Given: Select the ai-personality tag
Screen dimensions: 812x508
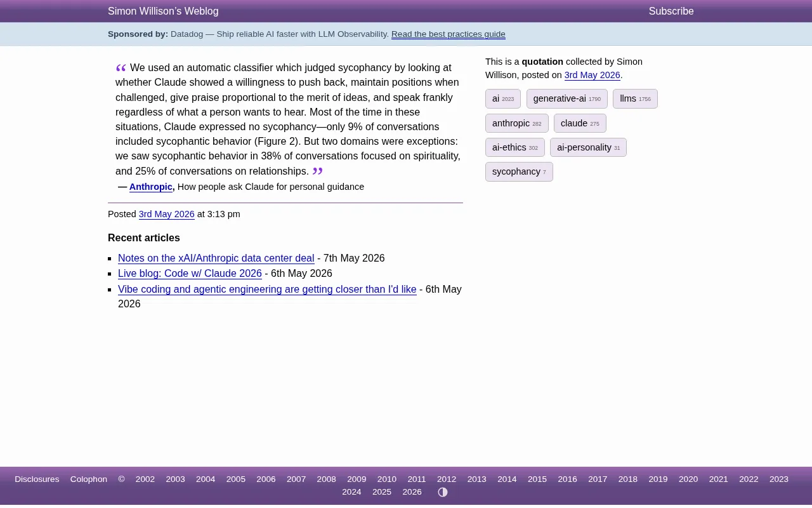Looking at the screenshot, I should [588, 147].
